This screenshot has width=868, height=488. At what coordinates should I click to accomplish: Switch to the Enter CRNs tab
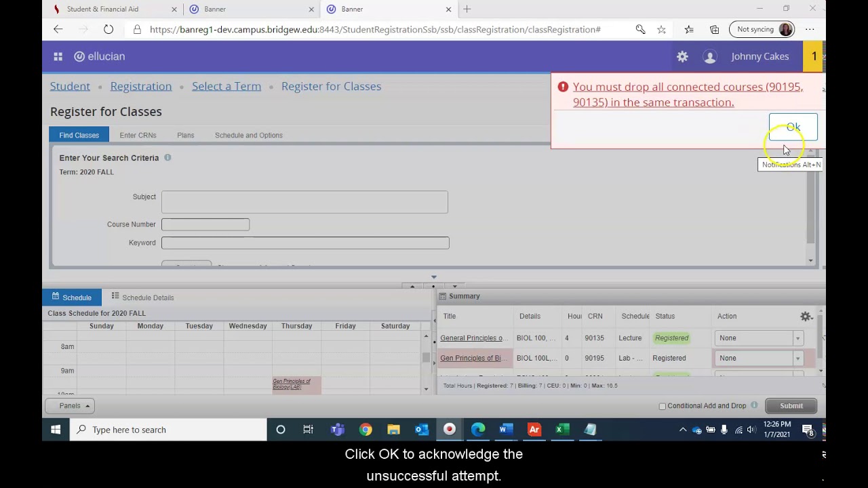tap(138, 135)
